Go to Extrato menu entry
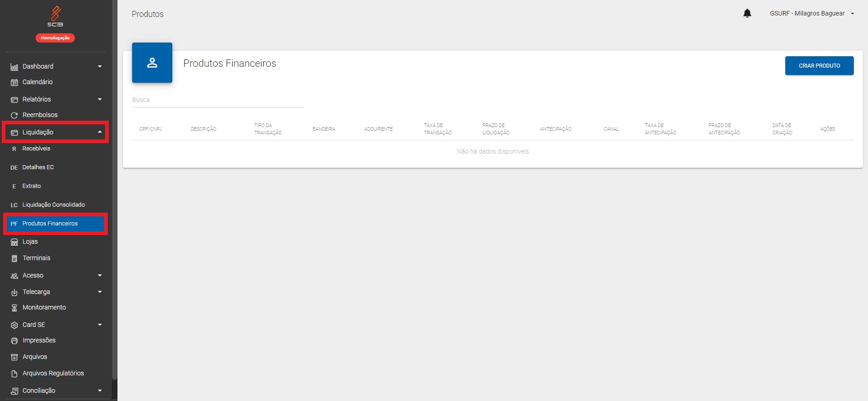The image size is (868, 401). tap(32, 186)
